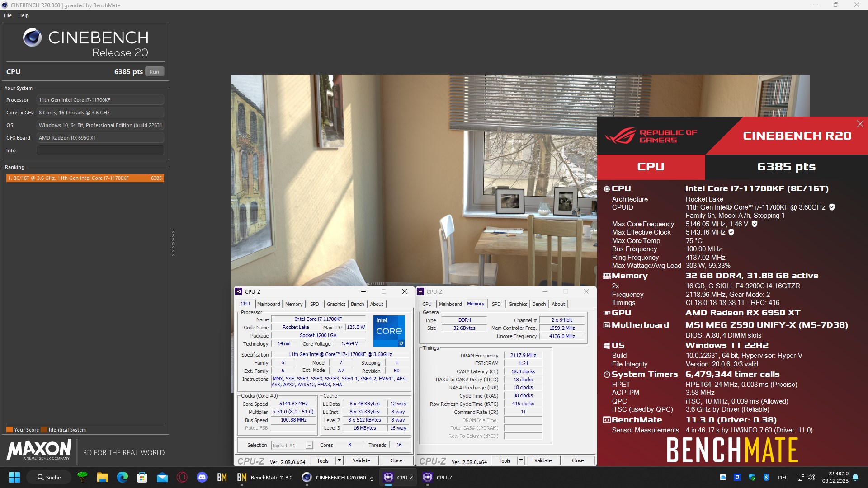Screen dimensions: 868x488
Task: Open the notification bell icon
Action: [x=855, y=477]
